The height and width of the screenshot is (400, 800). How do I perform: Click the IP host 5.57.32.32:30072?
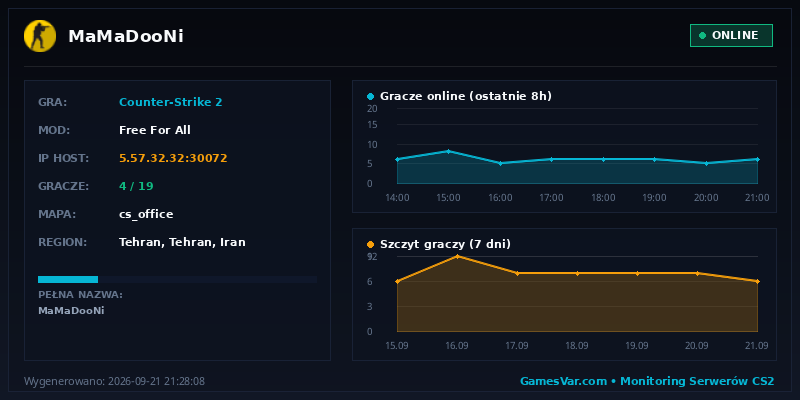click(x=173, y=158)
